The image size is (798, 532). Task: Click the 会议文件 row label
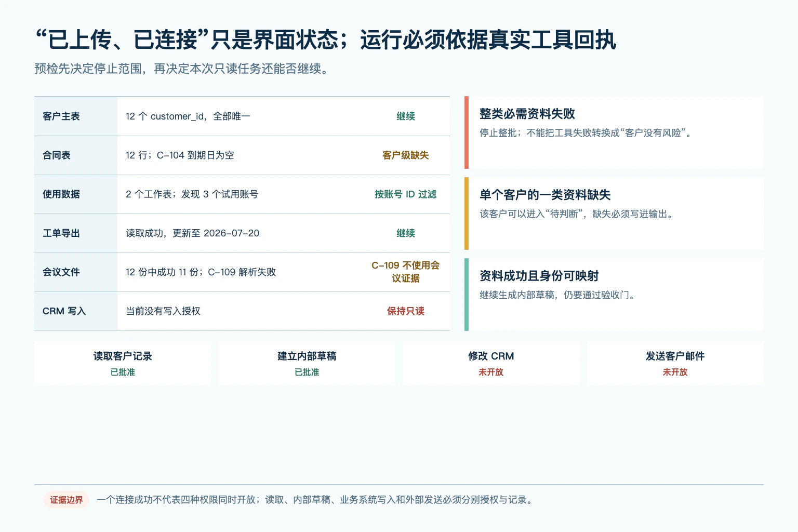pos(61,272)
